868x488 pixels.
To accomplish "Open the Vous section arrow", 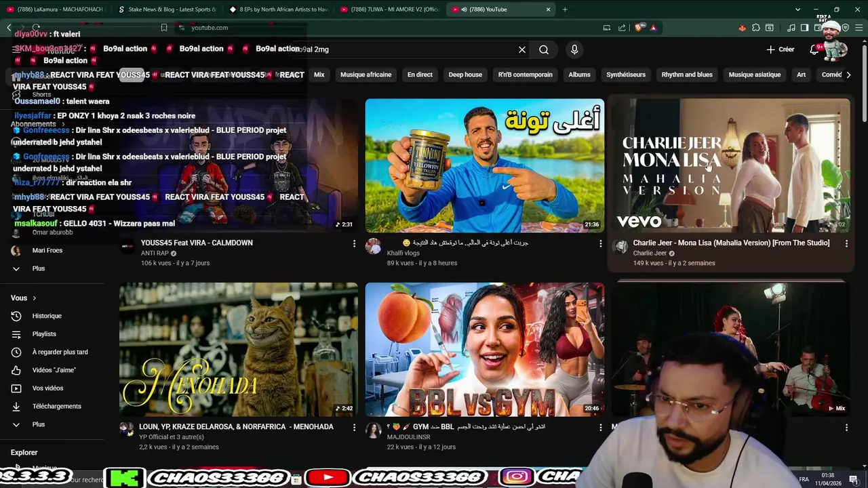I will [35, 298].
